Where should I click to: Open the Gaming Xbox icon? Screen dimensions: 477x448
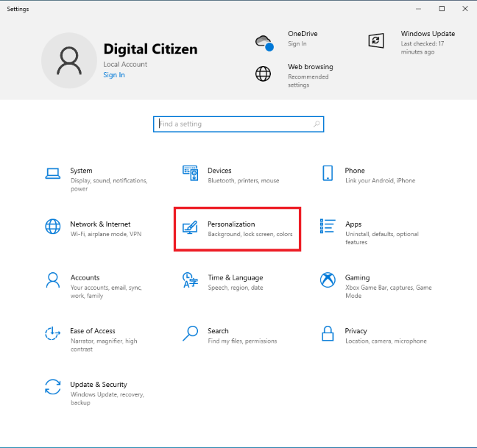click(328, 280)
